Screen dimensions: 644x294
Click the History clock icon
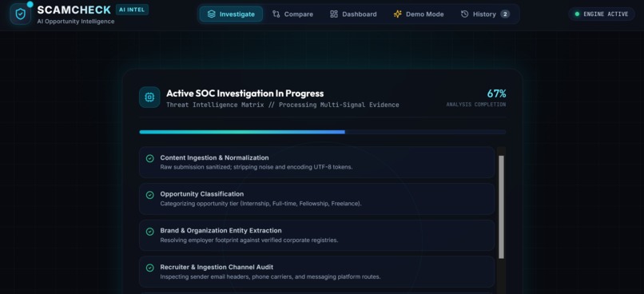coord(464,14)
